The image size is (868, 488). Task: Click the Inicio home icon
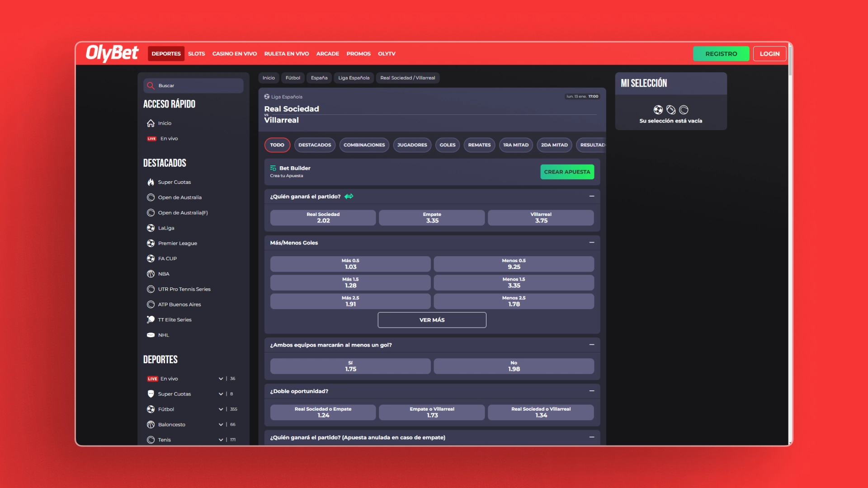(x=151, y=123)
